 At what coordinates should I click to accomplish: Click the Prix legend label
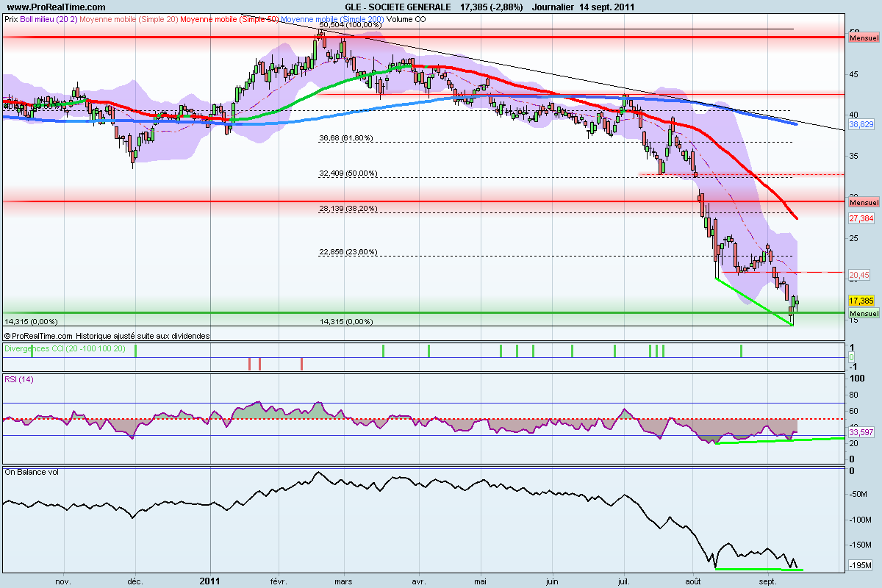point(11,20)
